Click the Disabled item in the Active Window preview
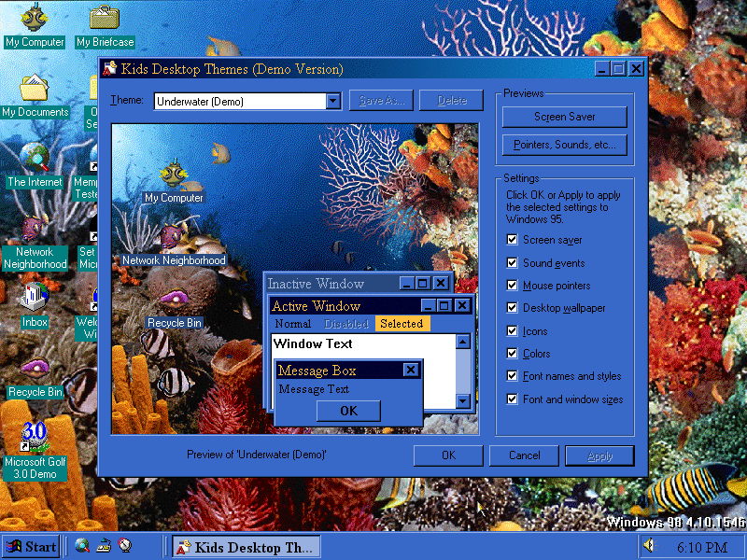The width and height of the screenshot is (747, 560). 346,324
